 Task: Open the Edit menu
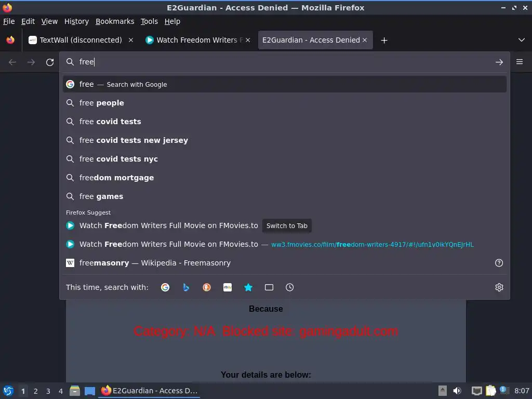(28, 21)
